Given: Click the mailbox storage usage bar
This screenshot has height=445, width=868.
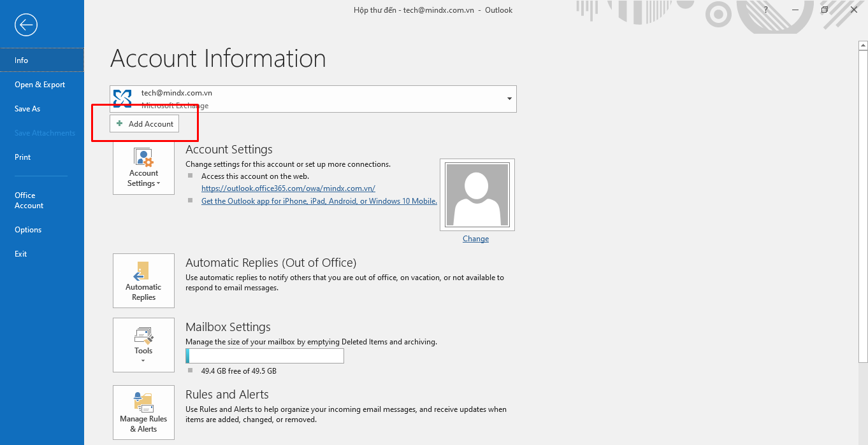Looking at the screenshot, I should [x=264, y=356].
